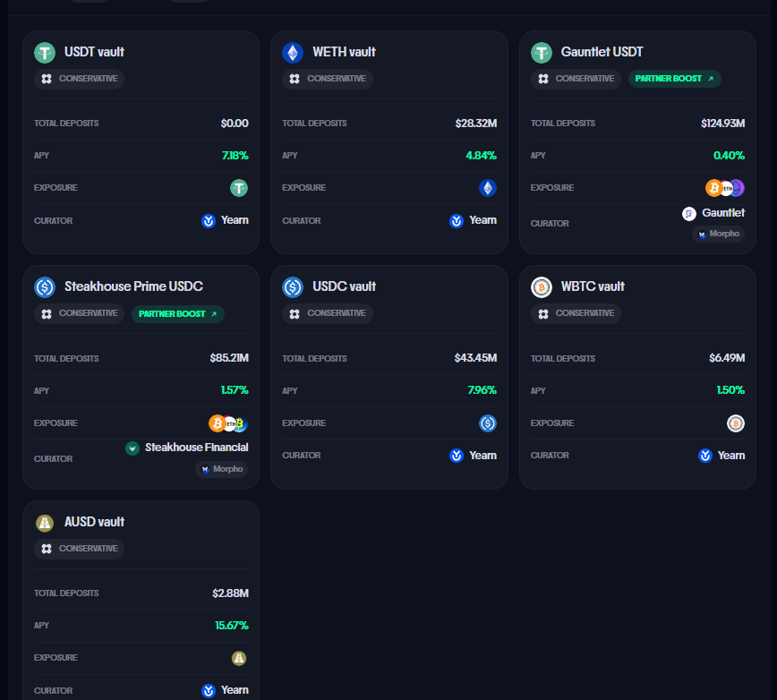
Task: Open the USDC vault card title
Action: click(x=344, y=286)
